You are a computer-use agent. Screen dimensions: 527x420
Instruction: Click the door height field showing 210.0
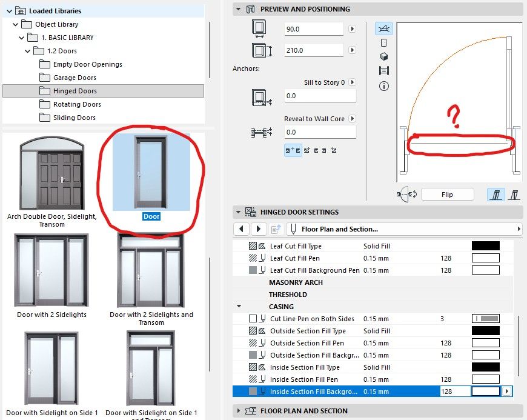click(314, 50)
